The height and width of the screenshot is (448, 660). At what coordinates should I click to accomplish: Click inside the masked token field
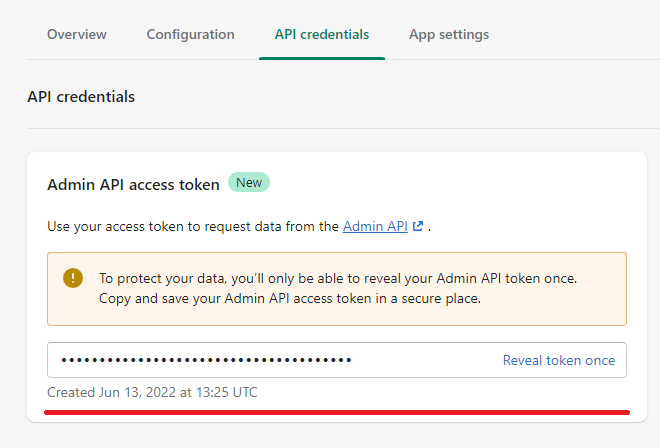[337, 360]
